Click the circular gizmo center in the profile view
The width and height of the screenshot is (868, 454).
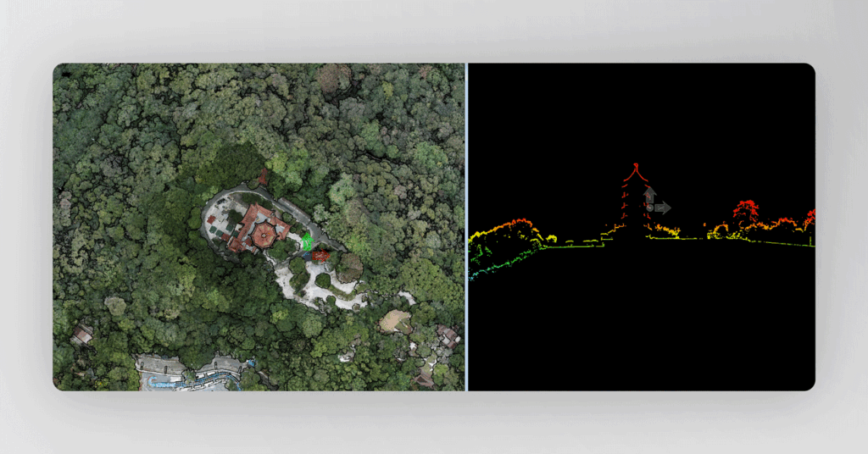tap(650, 208)
